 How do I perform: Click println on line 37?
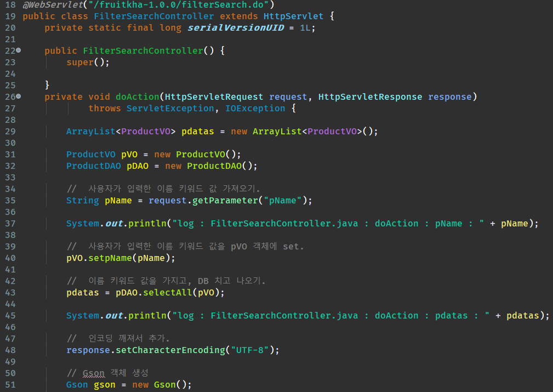tap(147, 223)
